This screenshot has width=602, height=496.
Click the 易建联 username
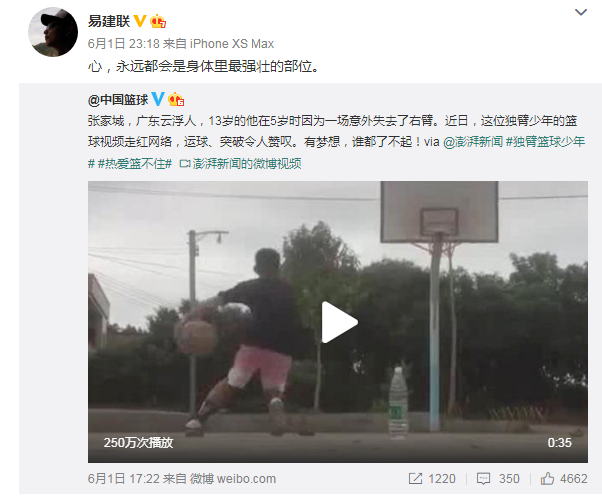coord(109,21)
